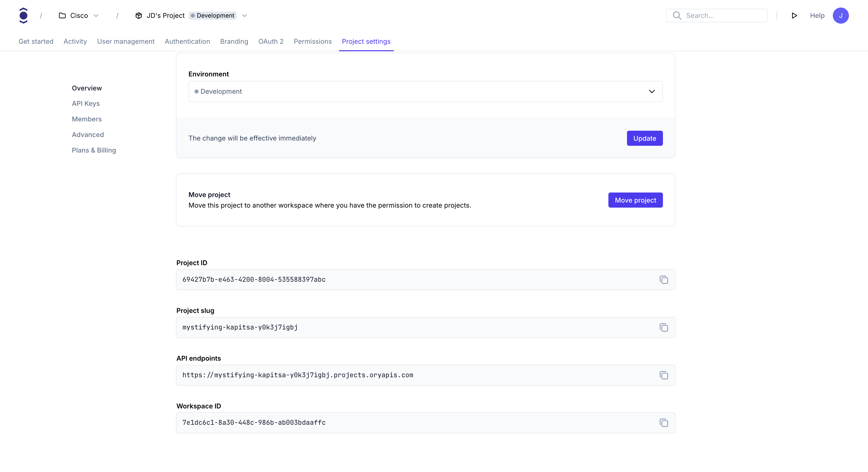868x472 pixels.
Task: Expand the JD's Project switcher chevron
Action: (x=245, y=16)
